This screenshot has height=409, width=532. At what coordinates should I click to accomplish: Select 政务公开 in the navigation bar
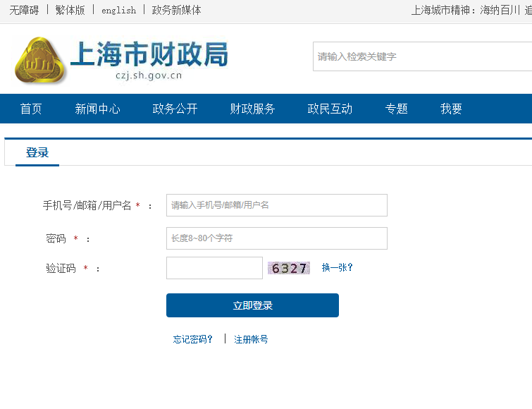click(175, 109)
